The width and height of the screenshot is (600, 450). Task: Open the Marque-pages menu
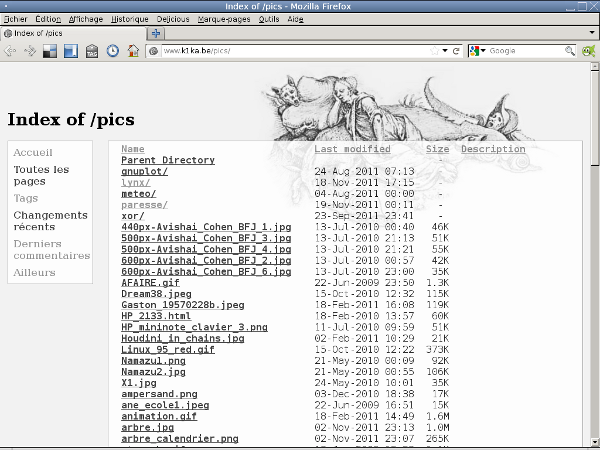pos(224,19)
